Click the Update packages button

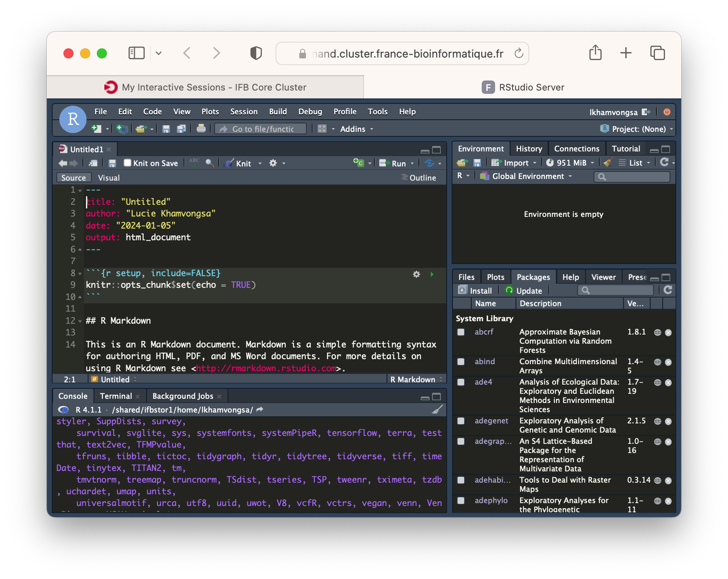[x=523, y=290]
